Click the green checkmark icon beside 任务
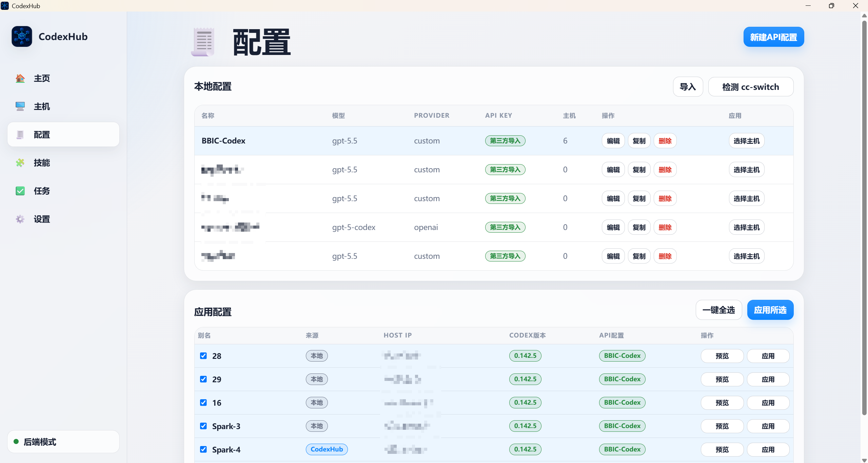The height and width of the screenshot is (463, 868). pos(20,191)
